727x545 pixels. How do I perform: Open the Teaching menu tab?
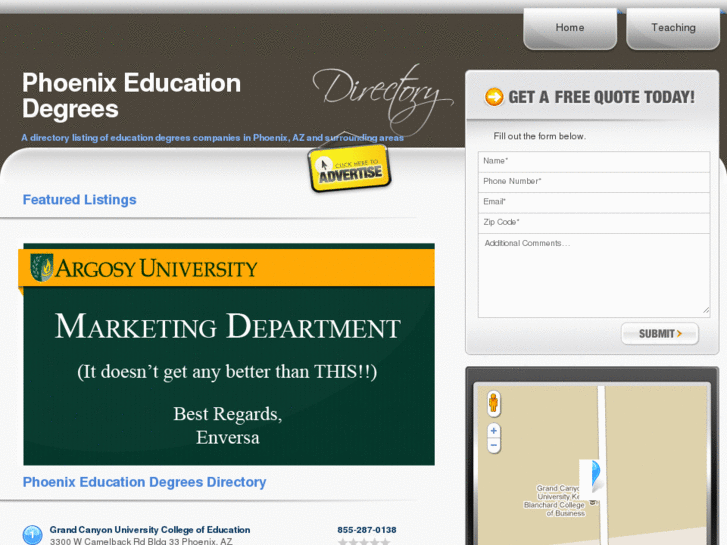pyautogui.click(x=673, y=28)
